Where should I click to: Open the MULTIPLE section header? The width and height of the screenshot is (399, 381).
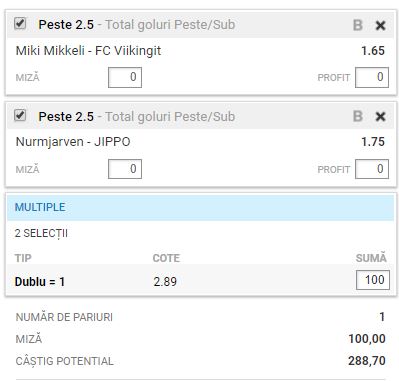click(x=200, y=207)
